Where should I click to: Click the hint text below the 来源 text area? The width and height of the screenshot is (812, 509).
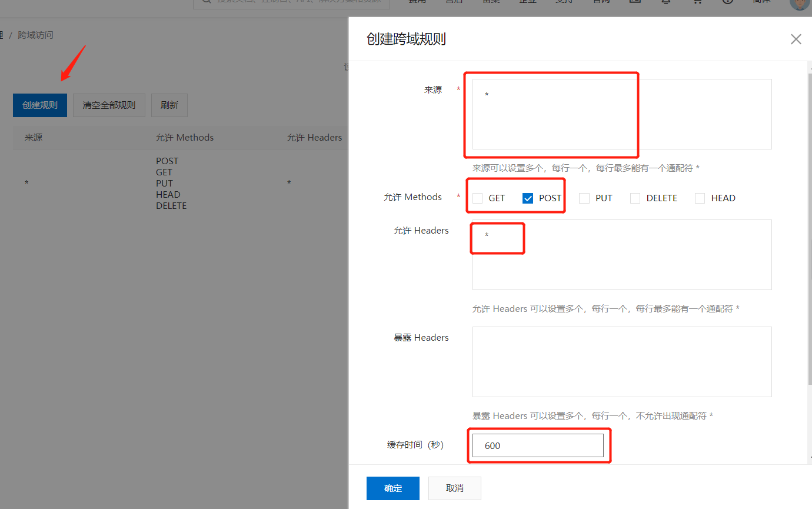pos(586,168)
